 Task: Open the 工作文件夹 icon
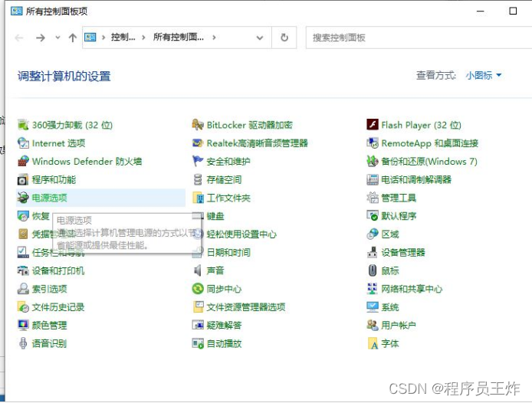198,198
